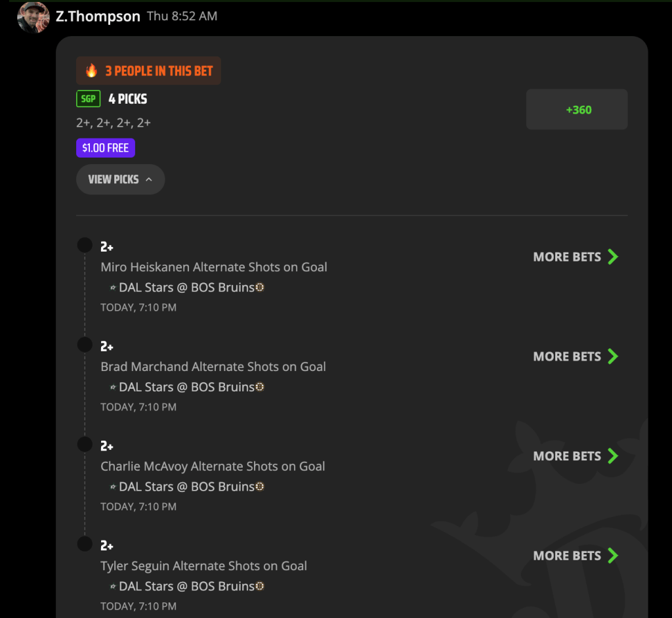Click the $1.00 FREE purple badge
The height and width of the screenshot is (618, 672).
click(x=106, y=148)
